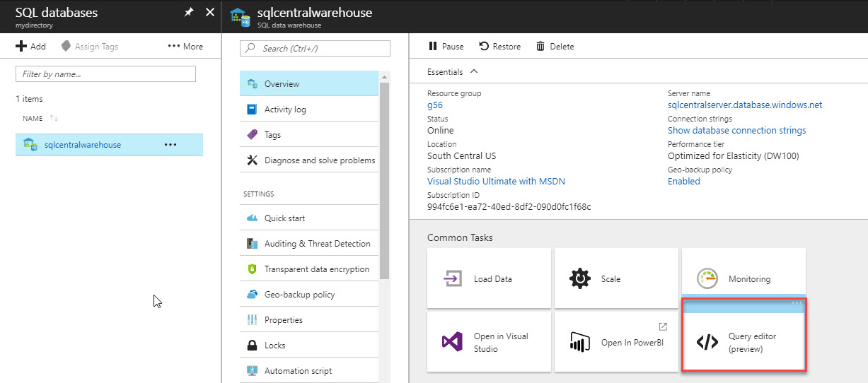Open the Load Data tile
868x383 pixels.
pos(489,278)
